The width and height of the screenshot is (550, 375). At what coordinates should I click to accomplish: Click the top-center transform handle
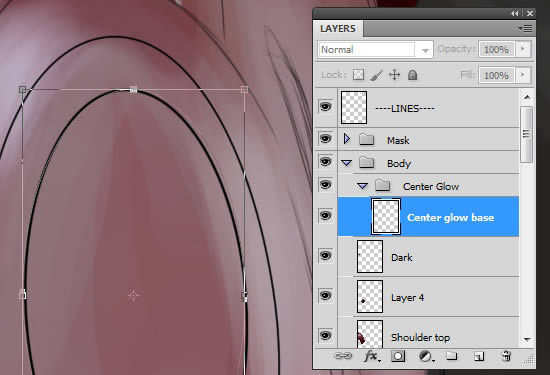[x=133, y=89]
